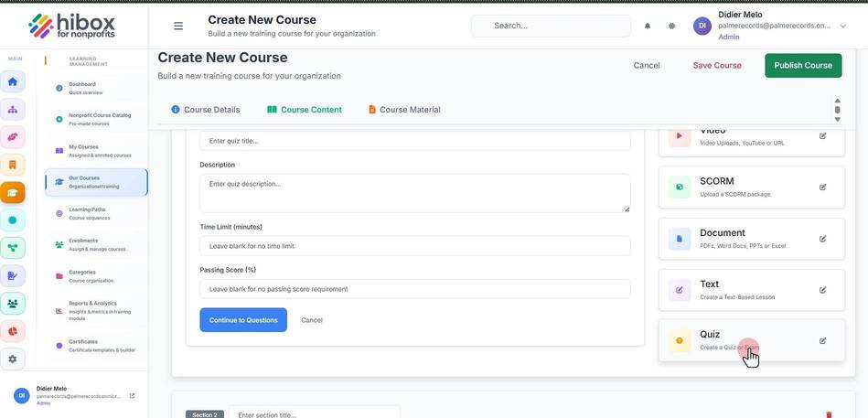This screenshot has width=868, height=418.
Task: Open notifications bell icon
Action: (648, 26)
